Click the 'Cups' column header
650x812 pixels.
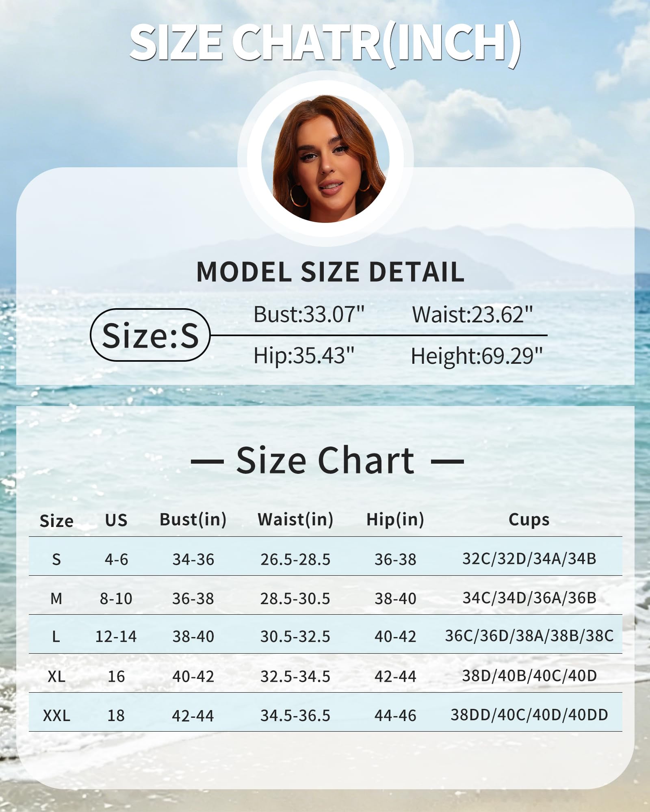point(529,520)
